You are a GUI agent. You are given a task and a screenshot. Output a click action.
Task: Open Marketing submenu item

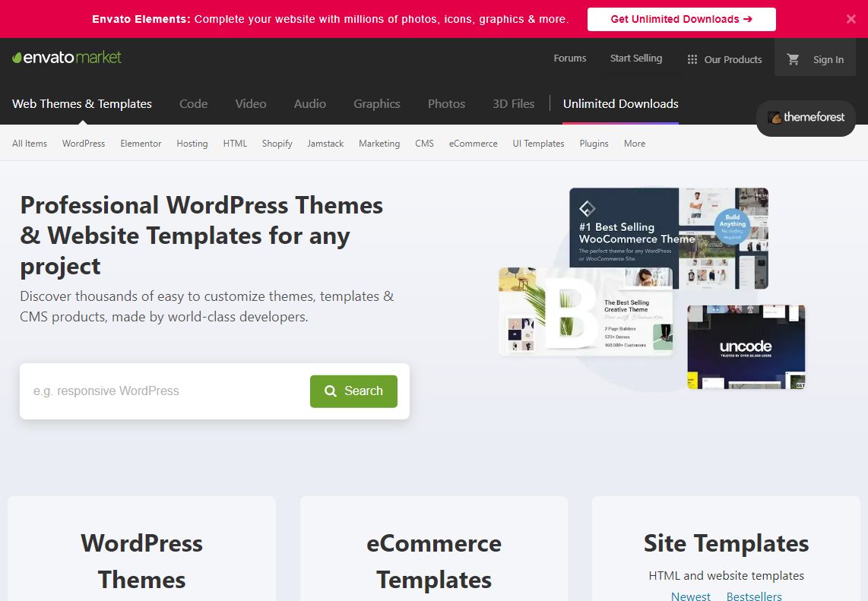pos(379,144)
